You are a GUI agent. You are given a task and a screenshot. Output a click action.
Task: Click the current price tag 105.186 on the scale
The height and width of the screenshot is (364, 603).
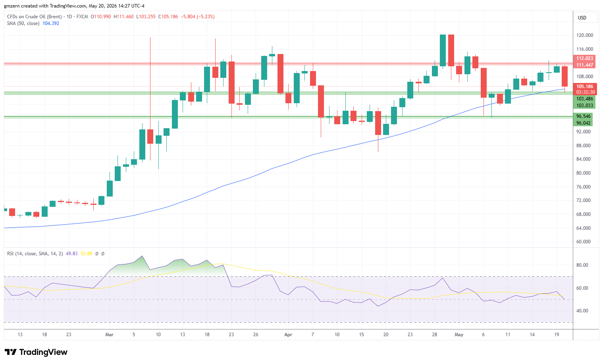point(585,87)
